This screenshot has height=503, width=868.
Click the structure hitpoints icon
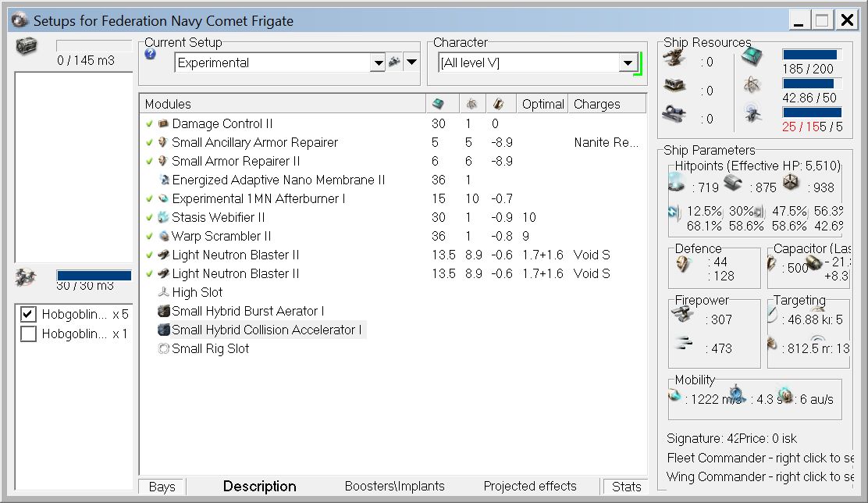tap(791, 182)
